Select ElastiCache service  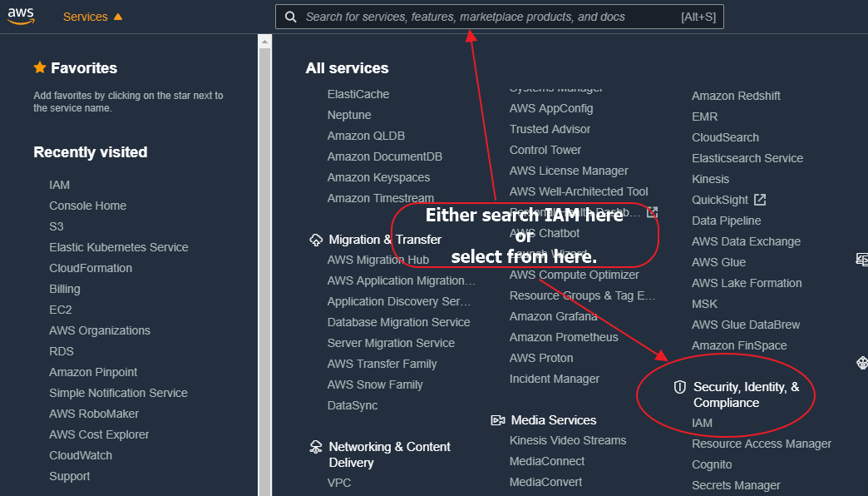tap(358, 94)
